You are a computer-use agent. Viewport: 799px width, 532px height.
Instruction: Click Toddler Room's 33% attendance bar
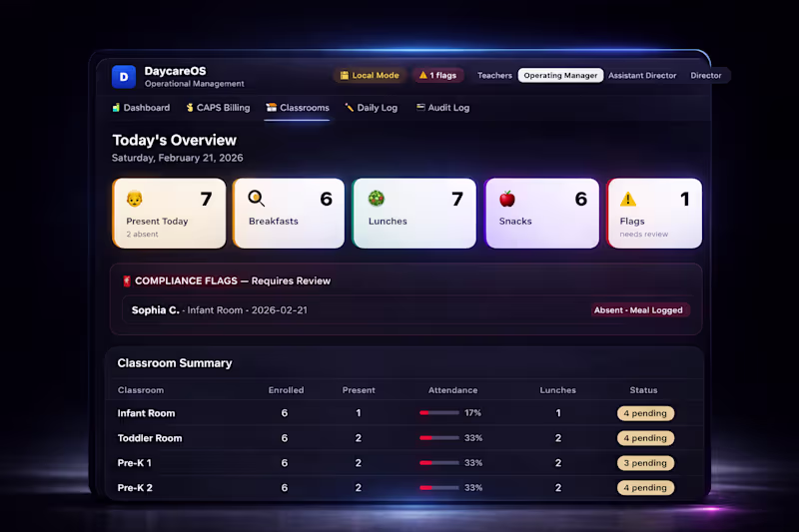coord(439,438)
